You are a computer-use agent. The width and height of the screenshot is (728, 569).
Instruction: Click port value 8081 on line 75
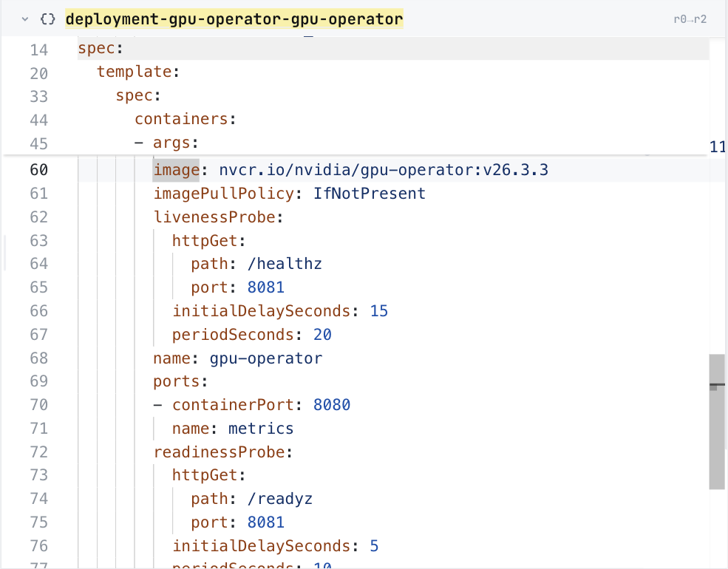[x=265, y=522]
